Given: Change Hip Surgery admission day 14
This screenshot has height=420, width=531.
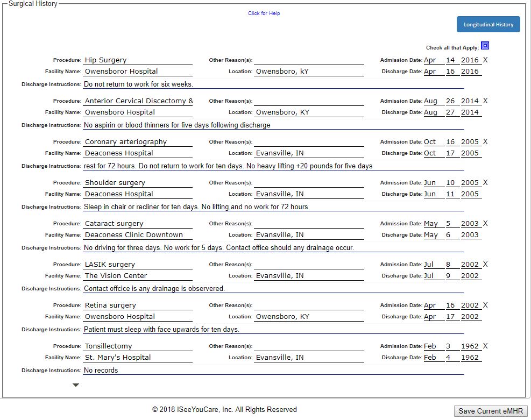Looking at the screenshot, I should pyautogui.click(x=452, y=60).
